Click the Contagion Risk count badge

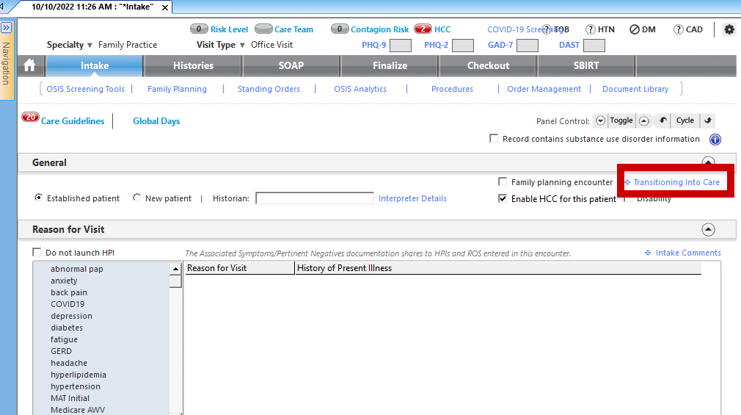[x=339, y=29]
